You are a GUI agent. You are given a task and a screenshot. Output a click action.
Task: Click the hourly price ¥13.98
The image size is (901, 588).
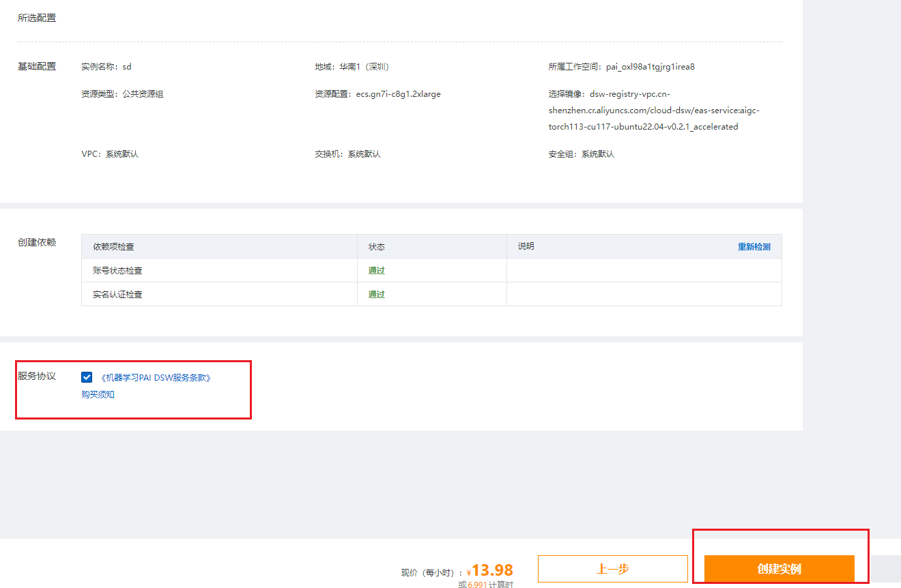tap(491, 570)
